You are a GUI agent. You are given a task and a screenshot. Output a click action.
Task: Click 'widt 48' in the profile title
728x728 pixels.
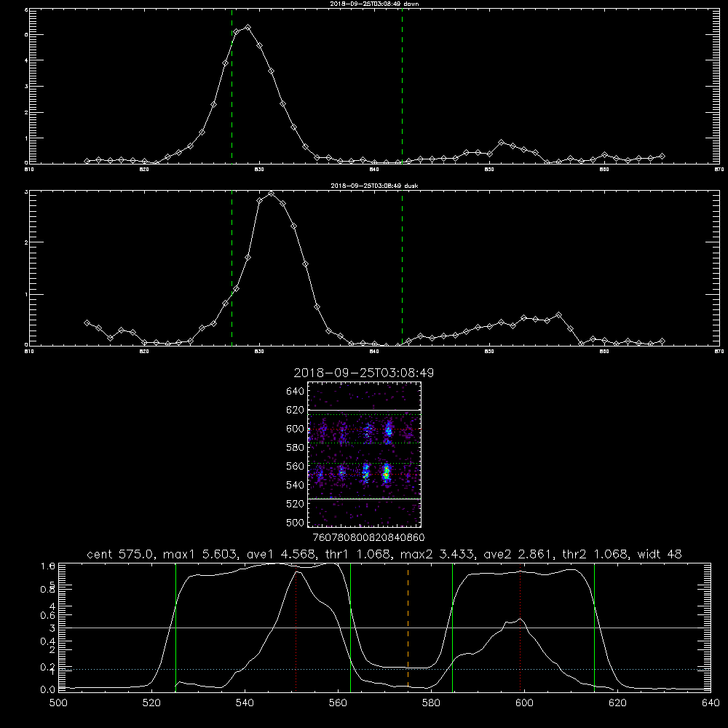660,554
